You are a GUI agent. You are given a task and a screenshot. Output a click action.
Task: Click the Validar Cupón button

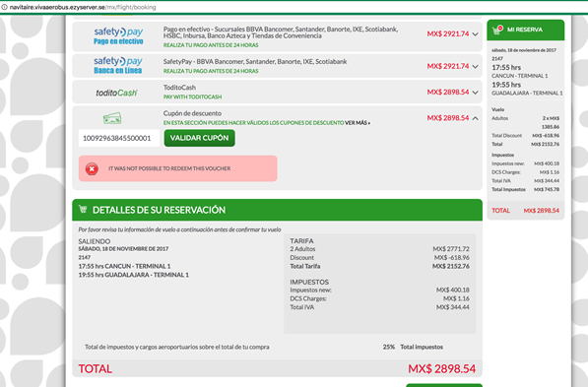coord(200,138)
